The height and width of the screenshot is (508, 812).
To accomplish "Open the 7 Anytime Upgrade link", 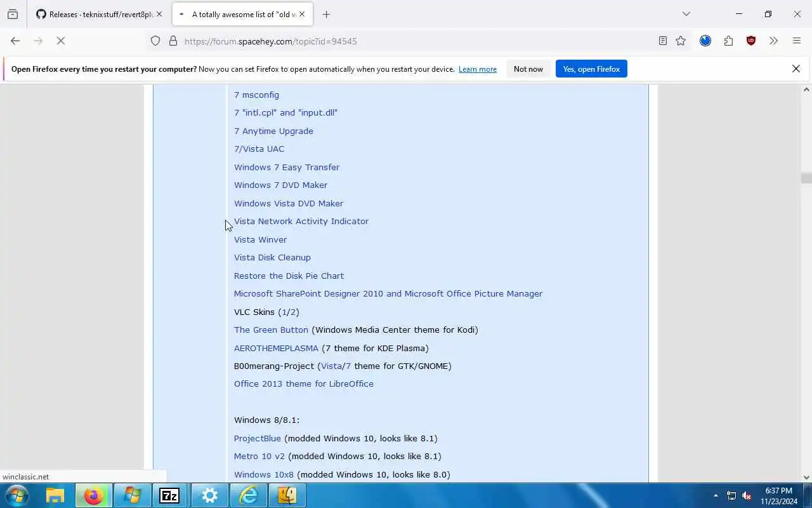I will point(273,131).
